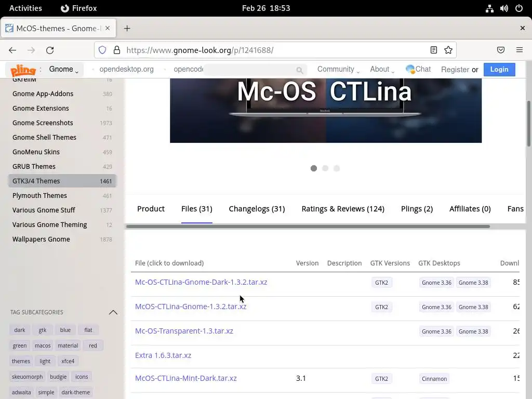Click GTK2 badge in Gnome-Dark row
The image size is (532, 399).
(x=381, y=283)
